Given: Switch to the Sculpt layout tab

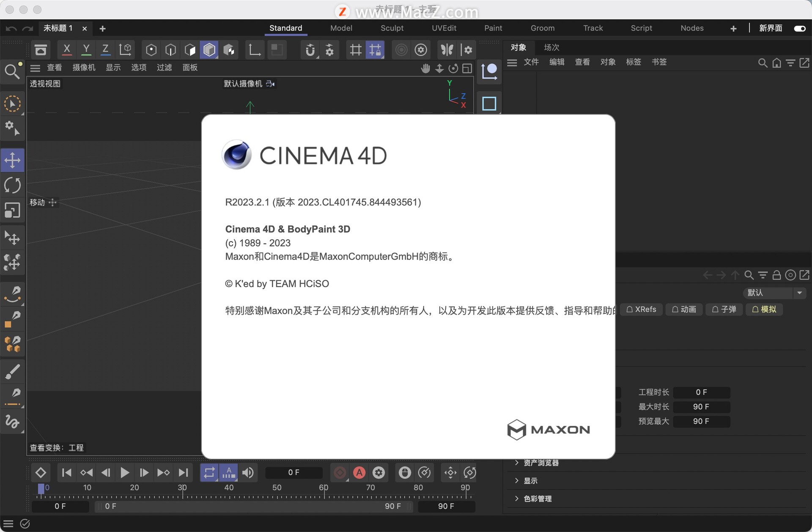Looking at the screenshot, I should pos(392,28).
